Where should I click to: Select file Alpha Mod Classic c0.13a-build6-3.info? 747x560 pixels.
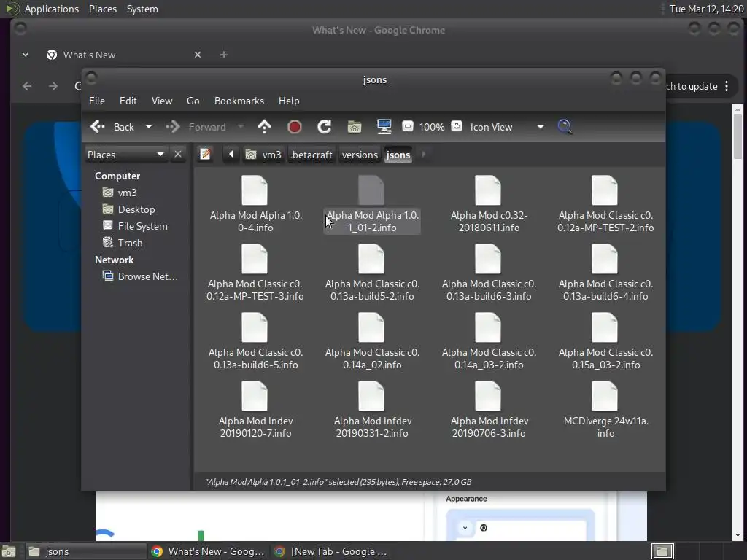pyautogui.click(x=488, y=273)
